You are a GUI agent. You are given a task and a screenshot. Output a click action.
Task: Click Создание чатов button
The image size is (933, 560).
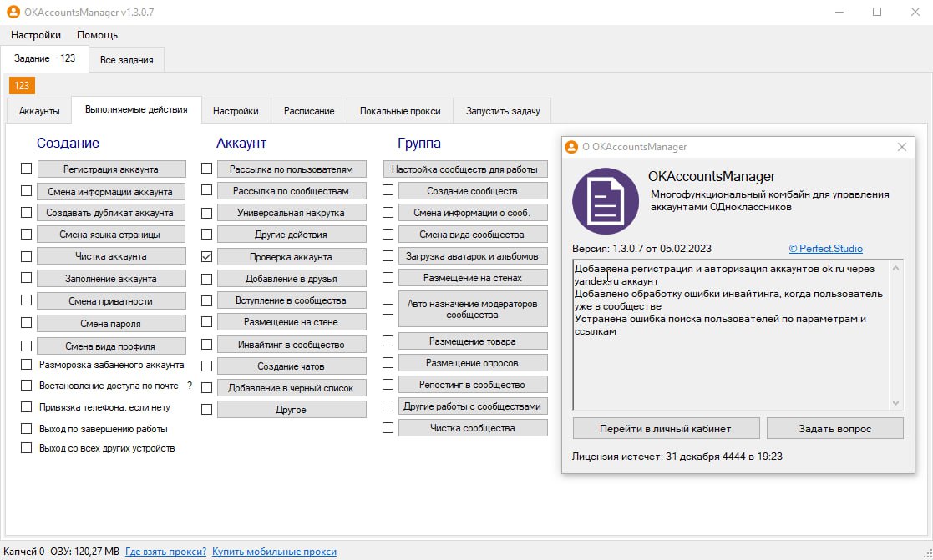[x=292, y=366]
